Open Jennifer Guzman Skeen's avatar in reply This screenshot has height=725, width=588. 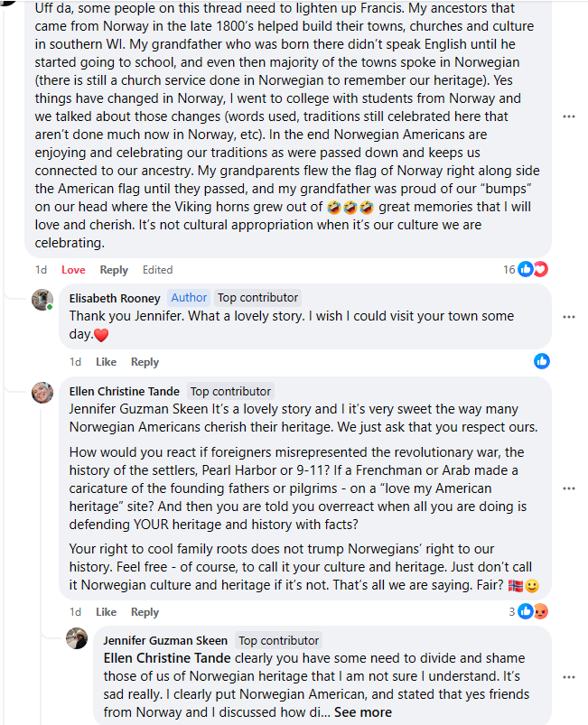coord(77,639)
